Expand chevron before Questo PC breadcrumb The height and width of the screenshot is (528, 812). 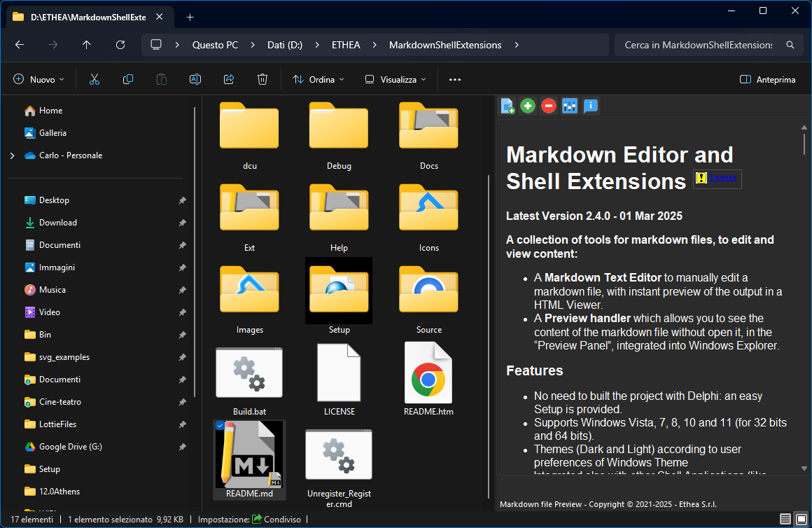pos(177,45)
